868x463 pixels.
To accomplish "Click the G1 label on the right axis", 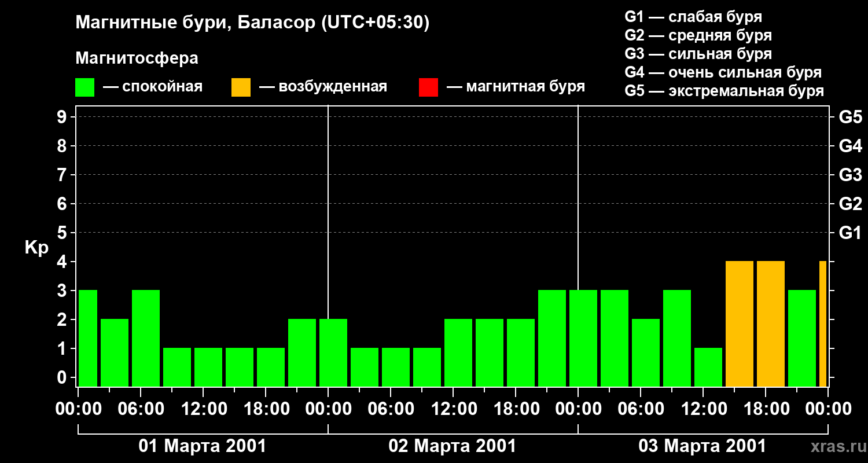I will (x=850, y=233).
